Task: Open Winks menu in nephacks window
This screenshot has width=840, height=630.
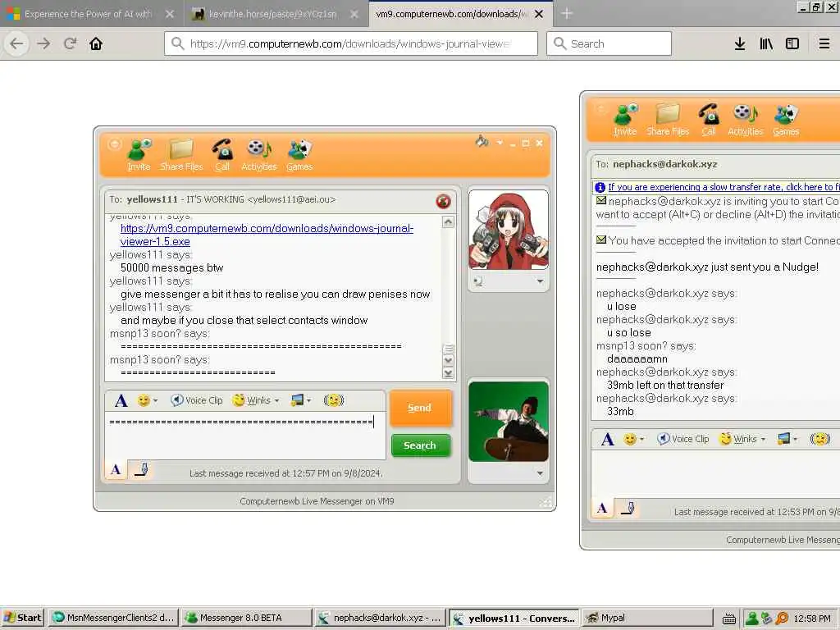Action: click(742, 440)
